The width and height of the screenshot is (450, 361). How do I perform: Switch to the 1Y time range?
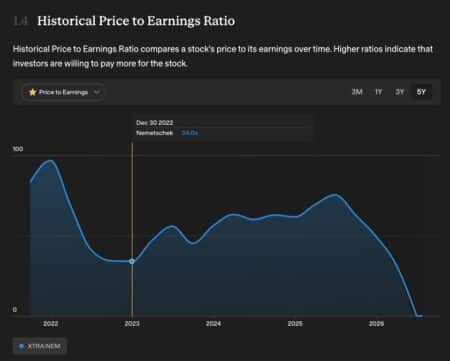click(378, 92)
